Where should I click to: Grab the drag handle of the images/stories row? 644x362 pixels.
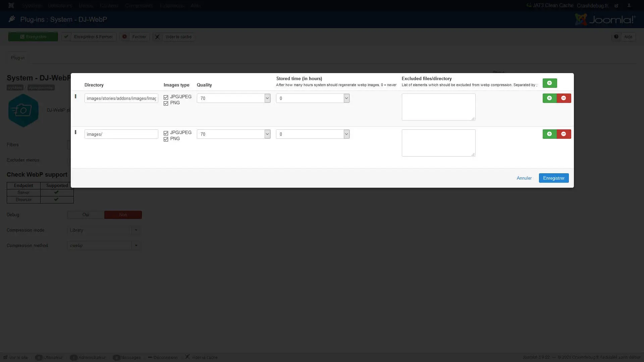click(x=75, y=97)
